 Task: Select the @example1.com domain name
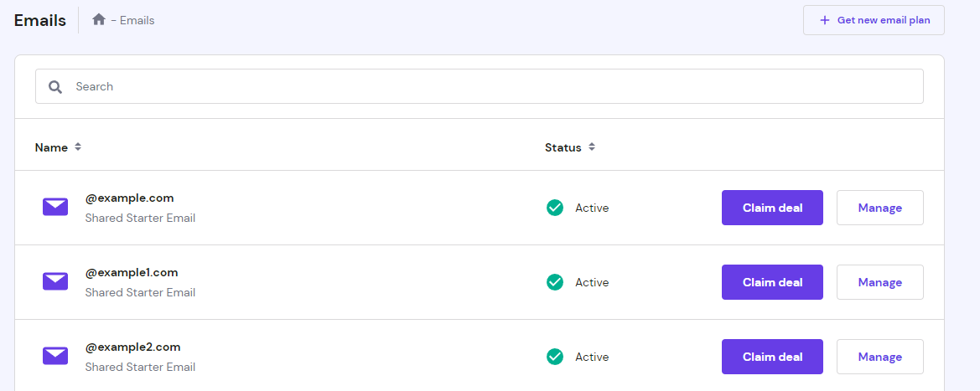[x=132, y=272]
